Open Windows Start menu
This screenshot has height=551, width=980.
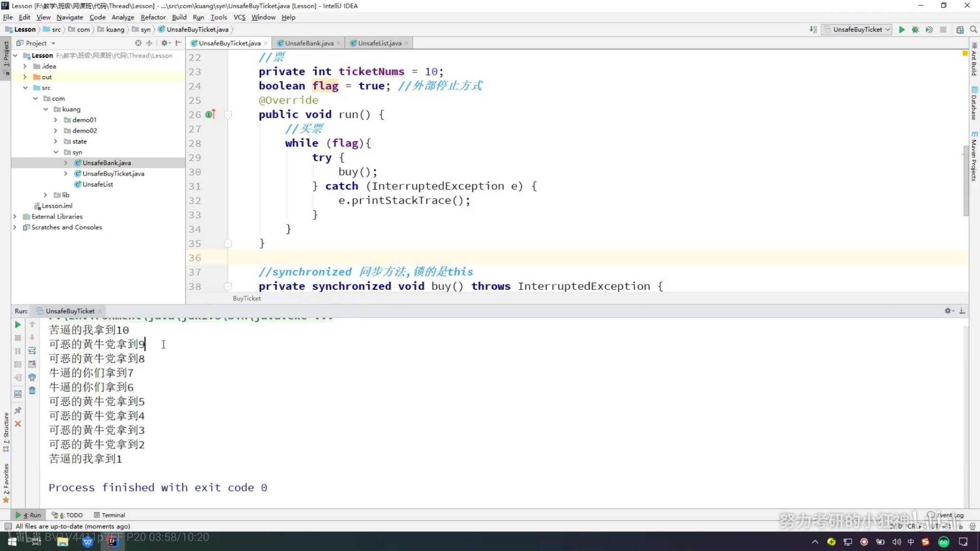[12, 542]
